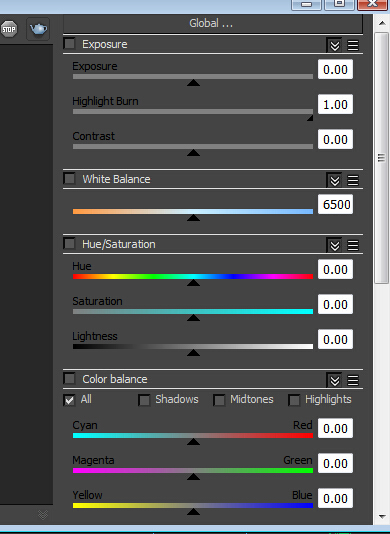The height and width of the screenshot is (534, 390).
Task: Click the teapot render icon
Action: 38,29
